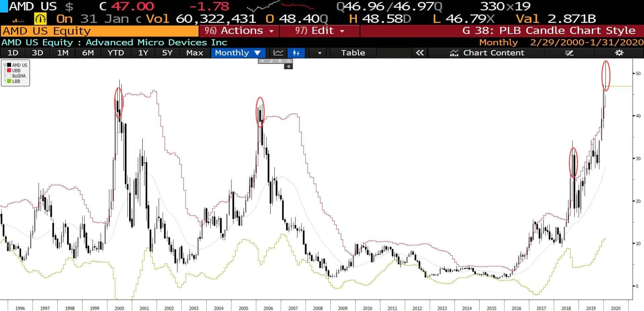This screenshot has width=644, height=311.
Task: Click the AMD US Equity security field
Action: pyautogui.click(x=100, y=31)
